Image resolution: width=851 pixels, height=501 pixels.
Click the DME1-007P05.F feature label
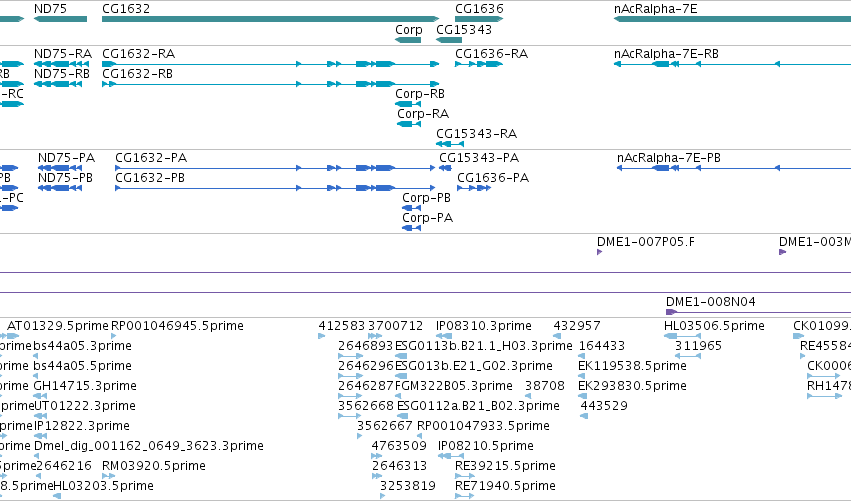[x=645, y=242]
